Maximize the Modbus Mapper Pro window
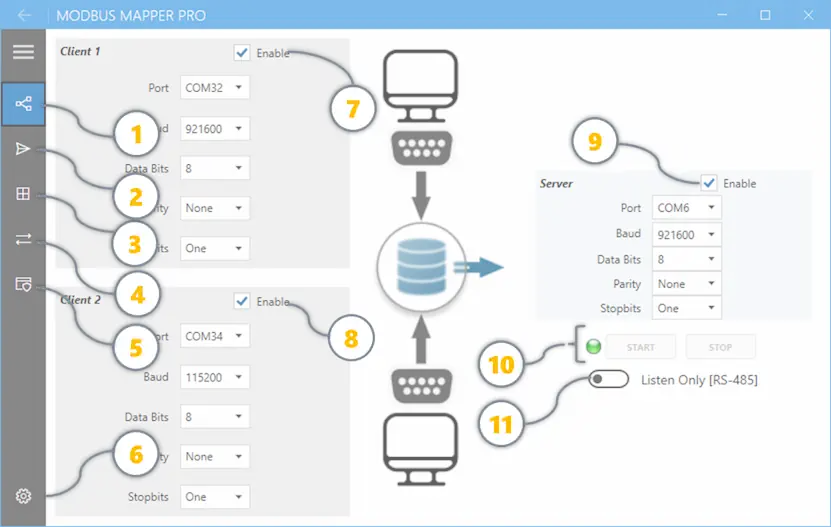The image size is (831, 527). tap(765, 15)
